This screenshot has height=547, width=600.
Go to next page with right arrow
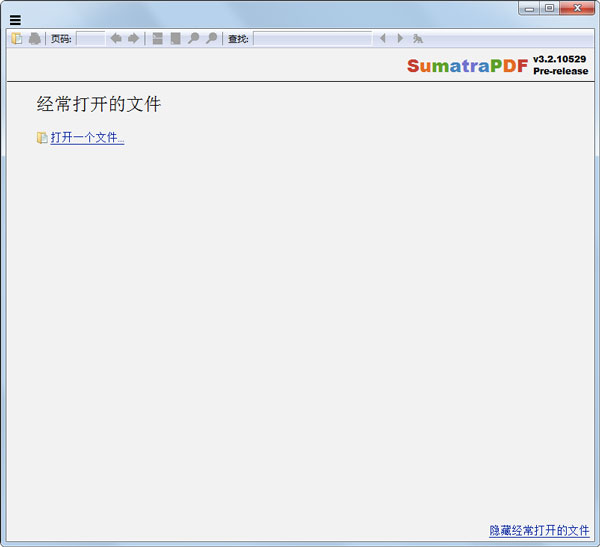tap(133, 39)
